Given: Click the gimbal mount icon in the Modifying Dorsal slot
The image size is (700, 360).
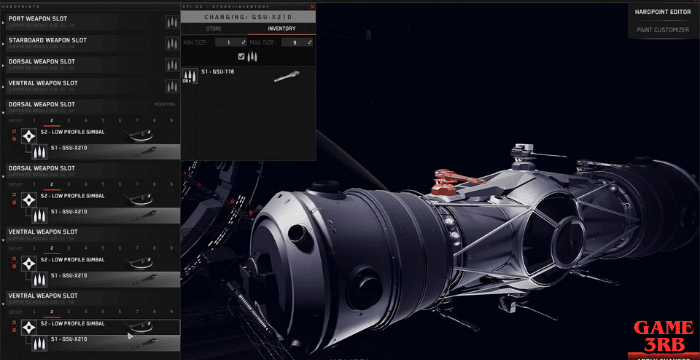Looking at the screenshot, I should click(29, 136).
